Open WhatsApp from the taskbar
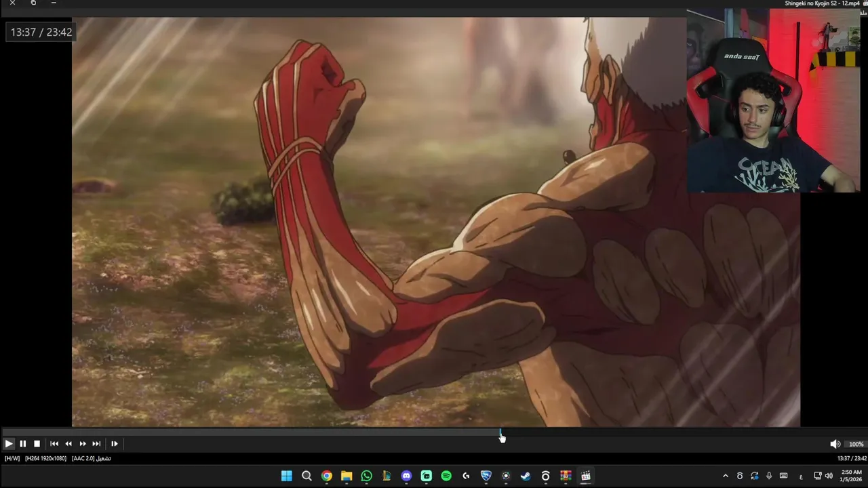 click(366, 476)
